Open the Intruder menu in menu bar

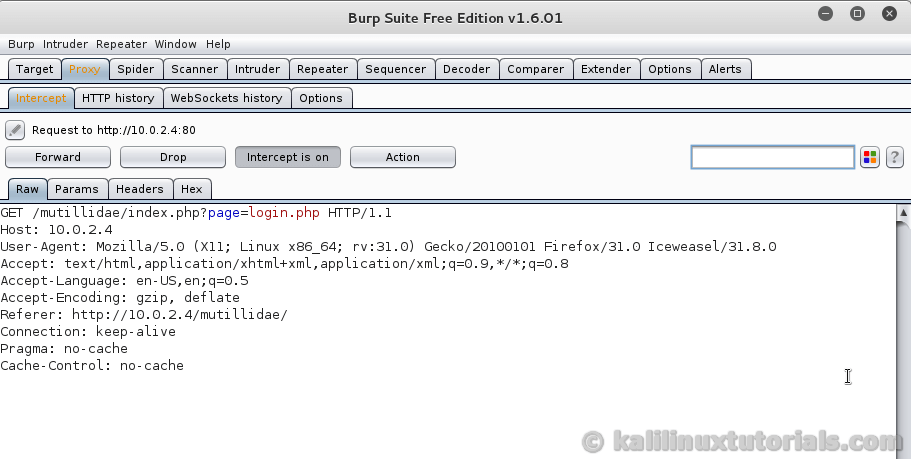(x=65, y=44)
